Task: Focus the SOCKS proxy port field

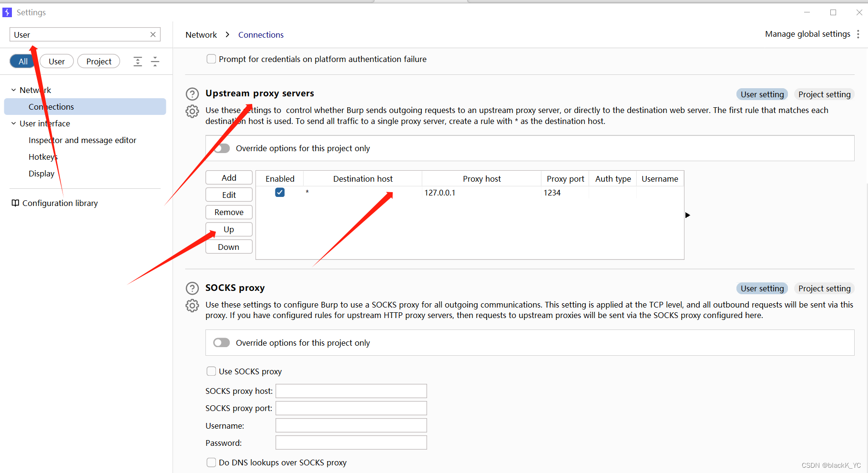Action: (351, 408)
